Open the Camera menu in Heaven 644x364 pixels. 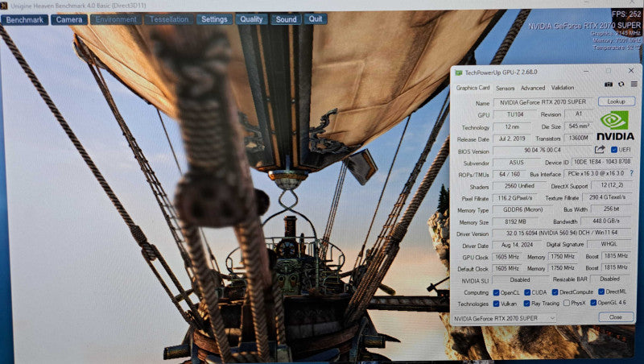(69, 19)
